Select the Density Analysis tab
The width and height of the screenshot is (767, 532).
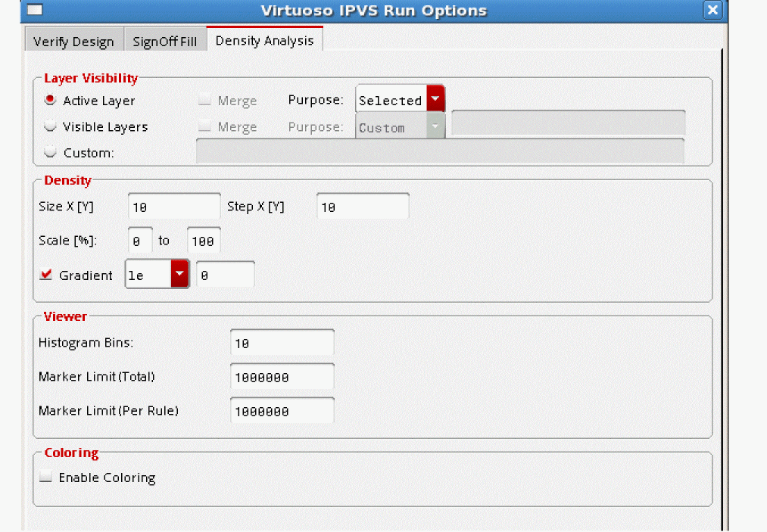264,41
